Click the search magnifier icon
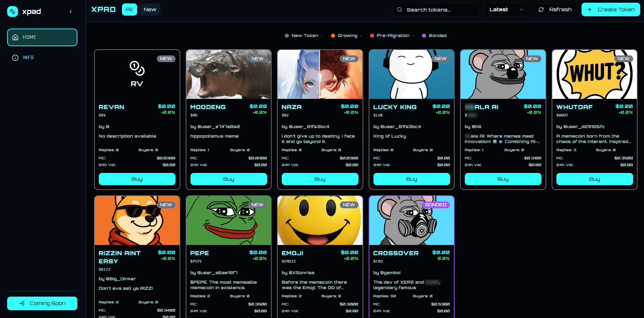Viewport: 644px width, 318px height. (400, 10)
